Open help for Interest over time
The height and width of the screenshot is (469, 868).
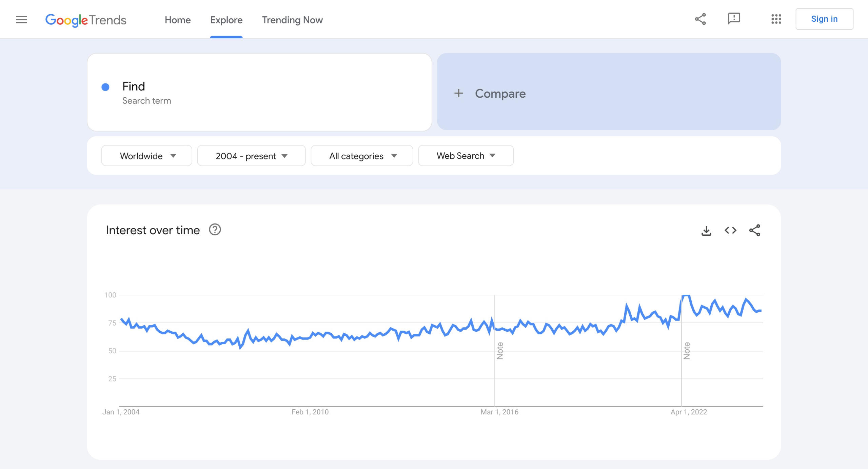[215, 230]
